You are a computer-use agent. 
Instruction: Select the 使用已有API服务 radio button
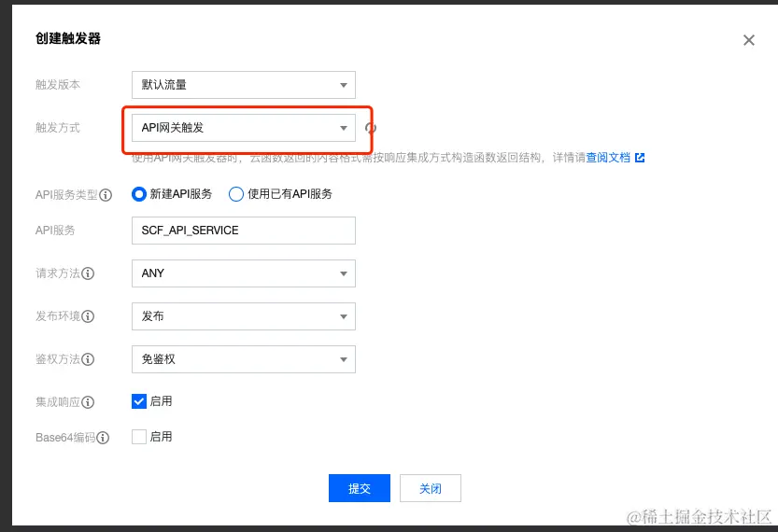[236, 194]
